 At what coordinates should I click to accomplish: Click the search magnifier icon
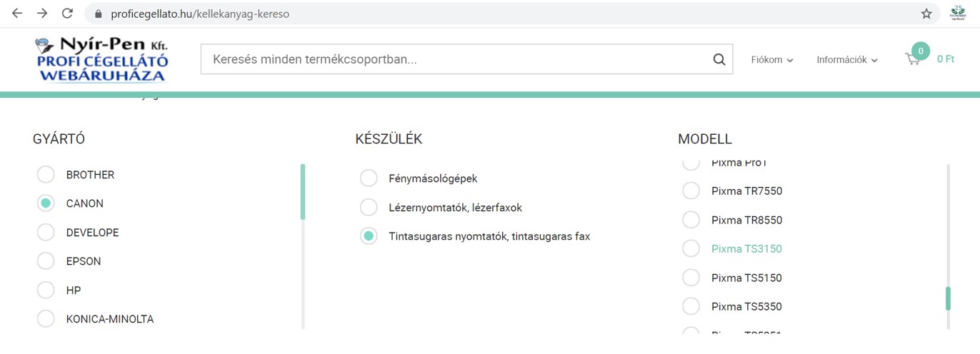click(719, 59)
